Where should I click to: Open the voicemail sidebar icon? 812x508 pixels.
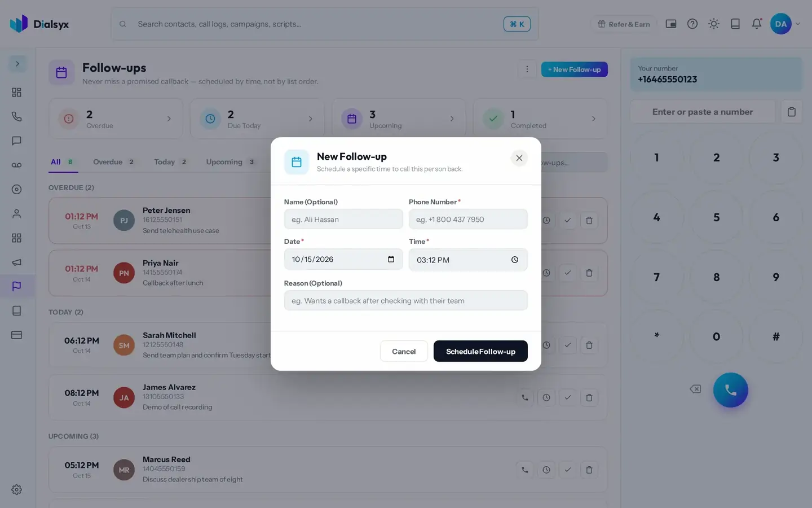click(16, 165)
